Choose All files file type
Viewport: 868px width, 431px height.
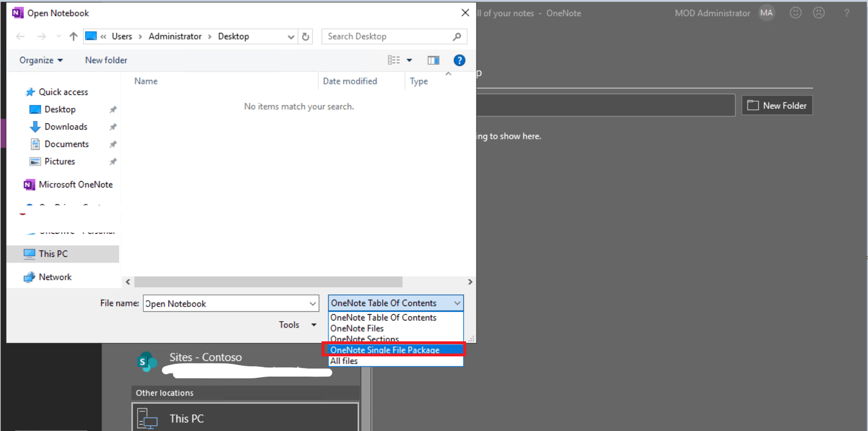coord(396,361)
